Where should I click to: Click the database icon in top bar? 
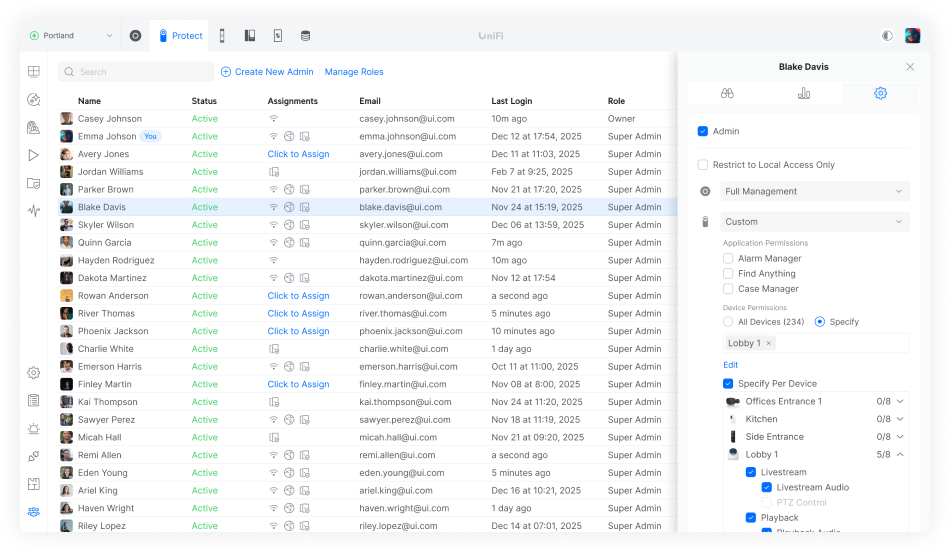click(305, 36)
